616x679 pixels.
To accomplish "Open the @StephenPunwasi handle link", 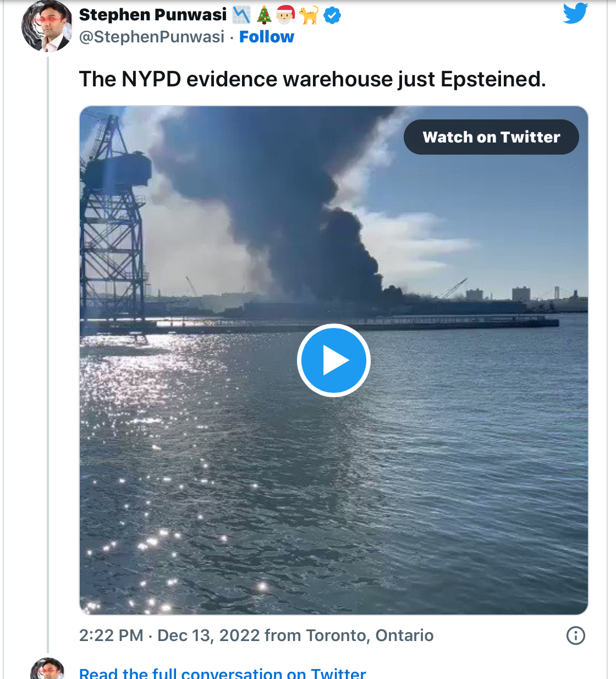I will (x=152, y=37).
